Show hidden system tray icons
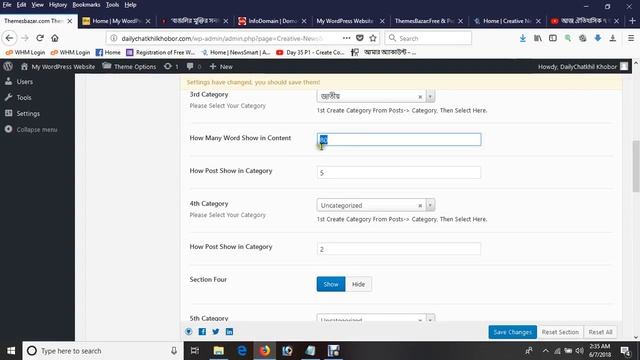Screen dimensions: 640x360 (x=545, y=351)
